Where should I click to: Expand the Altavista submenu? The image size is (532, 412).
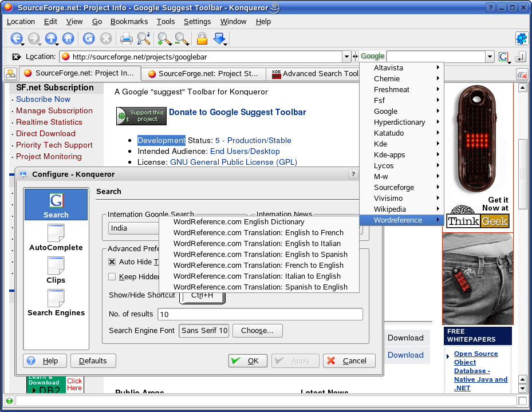point(401,68)
